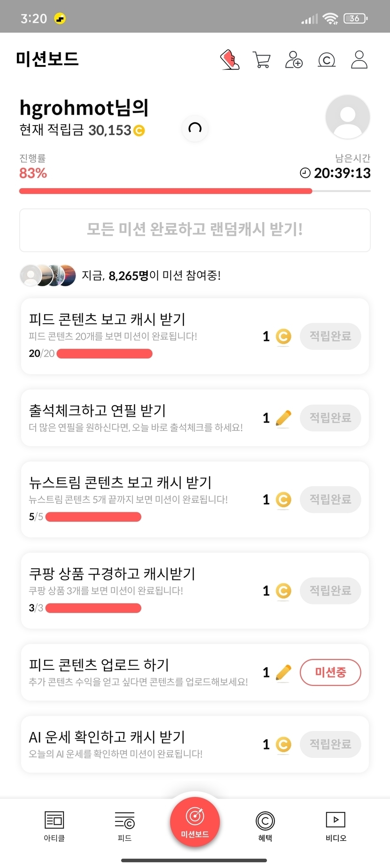The height and width of the screenshot is (868, 390).
Task: Tap 적립완료 on the attendance check mission
Action: coord(330,418)
